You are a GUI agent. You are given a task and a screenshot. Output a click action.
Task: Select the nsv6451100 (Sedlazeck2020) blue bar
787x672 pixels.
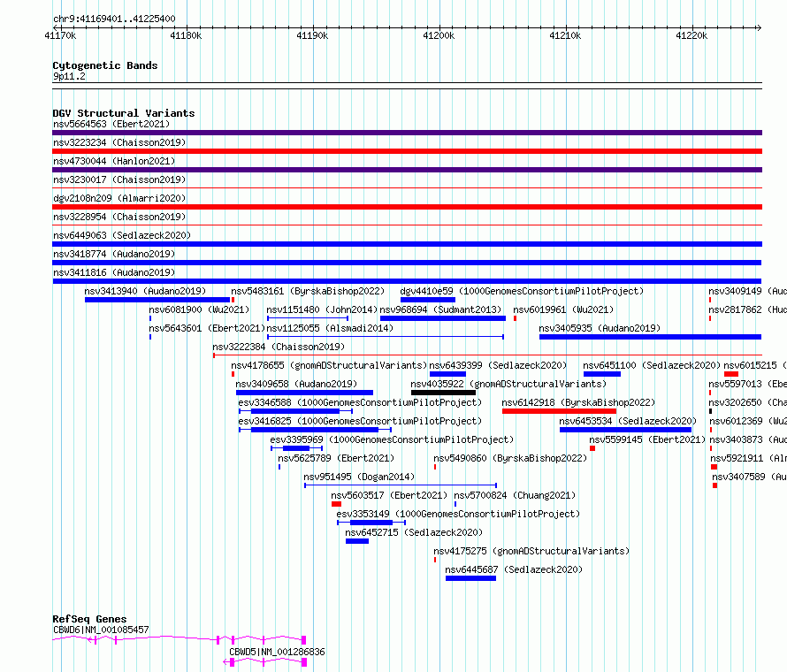tap(602, 374)
